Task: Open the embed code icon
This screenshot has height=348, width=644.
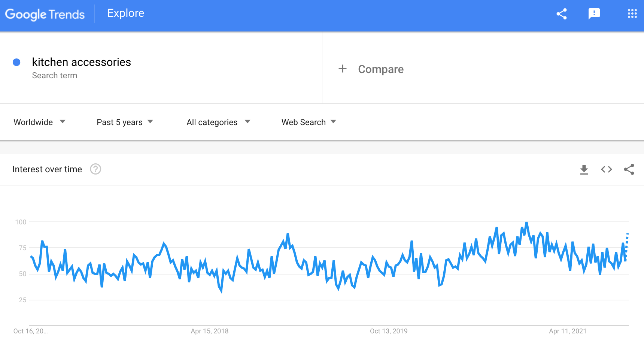Action: pyautogui.click(x=606, y=169)
